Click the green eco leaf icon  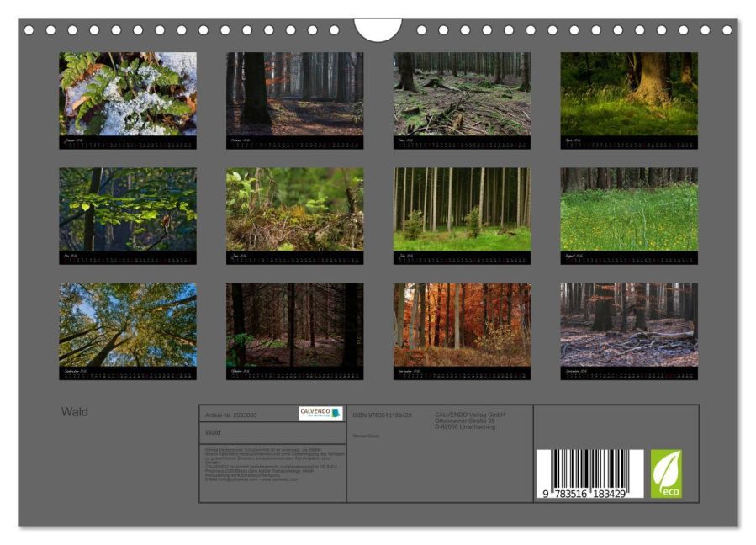[666, 474]
